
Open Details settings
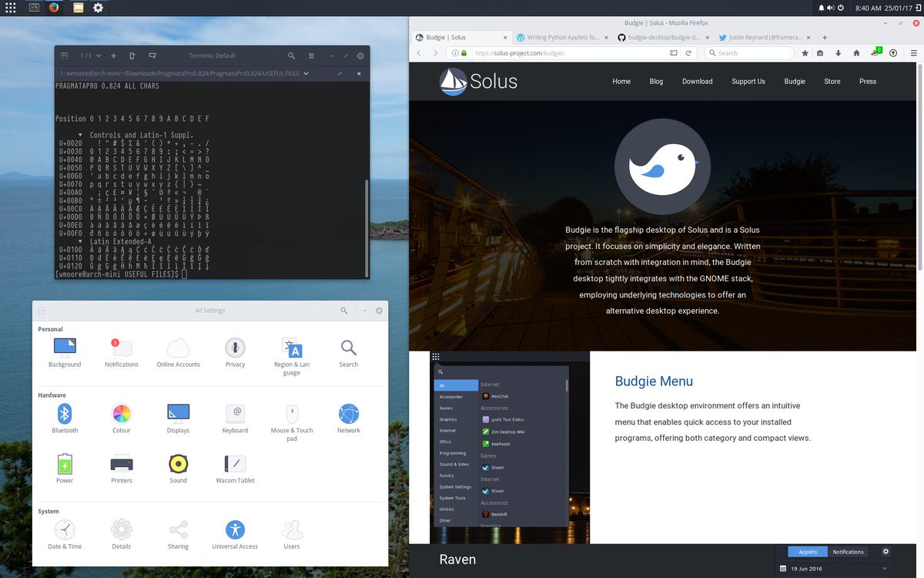(x=122, y=534)
